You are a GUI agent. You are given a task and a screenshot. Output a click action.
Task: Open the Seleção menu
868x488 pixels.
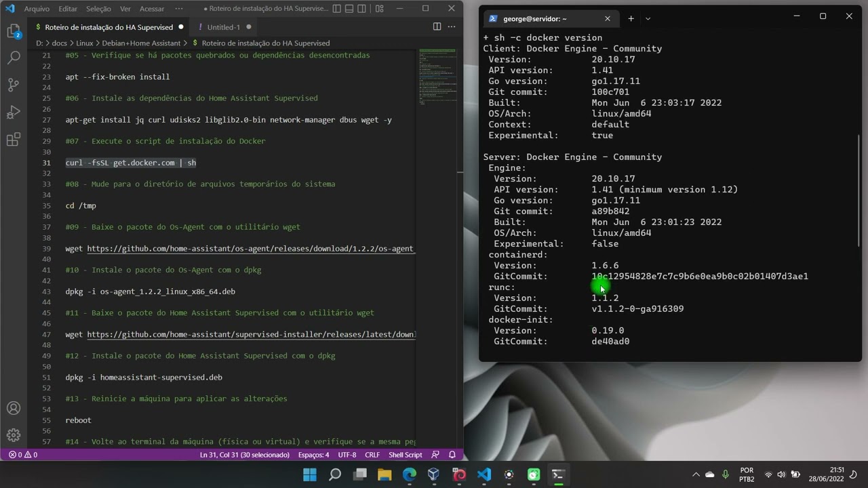[99, 9]
